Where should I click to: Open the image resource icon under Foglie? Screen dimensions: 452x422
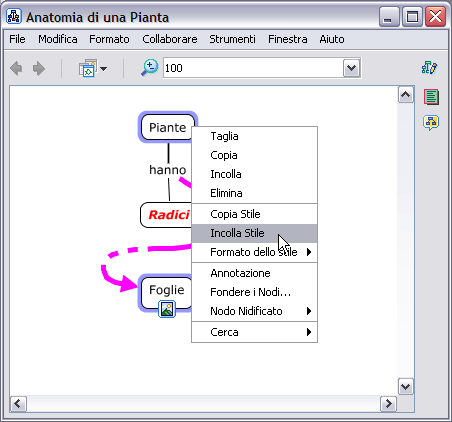pos(167,309)
